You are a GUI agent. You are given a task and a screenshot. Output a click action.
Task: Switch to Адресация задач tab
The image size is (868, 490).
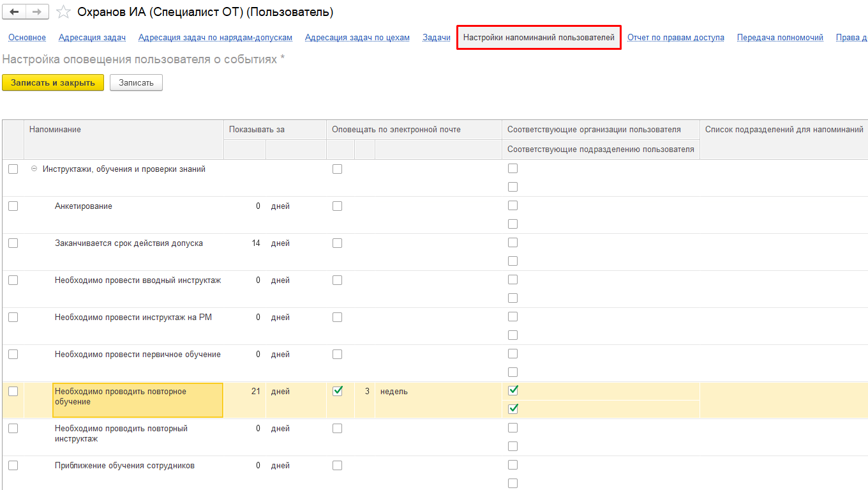(x=92, y=38)
